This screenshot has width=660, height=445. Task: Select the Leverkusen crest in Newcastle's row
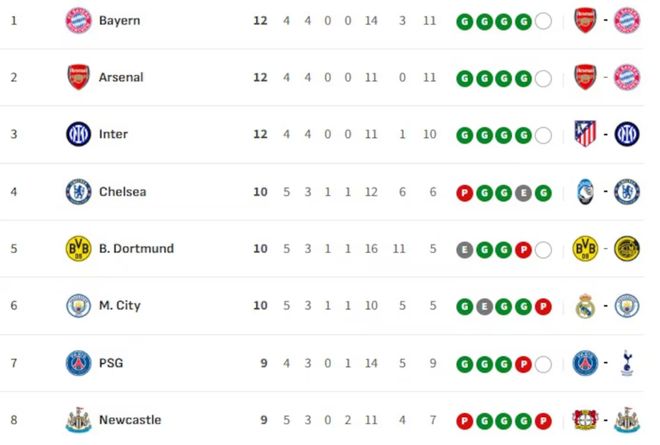586,420
